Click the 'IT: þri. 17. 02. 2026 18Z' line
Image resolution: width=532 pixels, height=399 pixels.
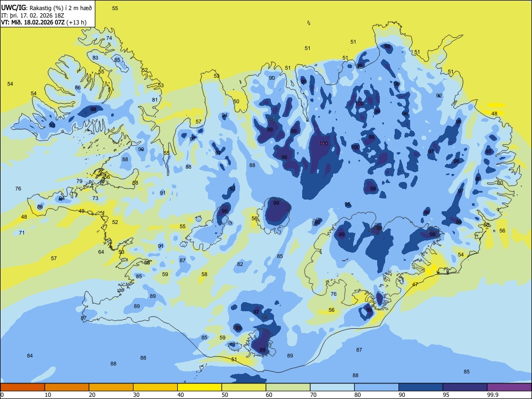(x=32, y=15)
